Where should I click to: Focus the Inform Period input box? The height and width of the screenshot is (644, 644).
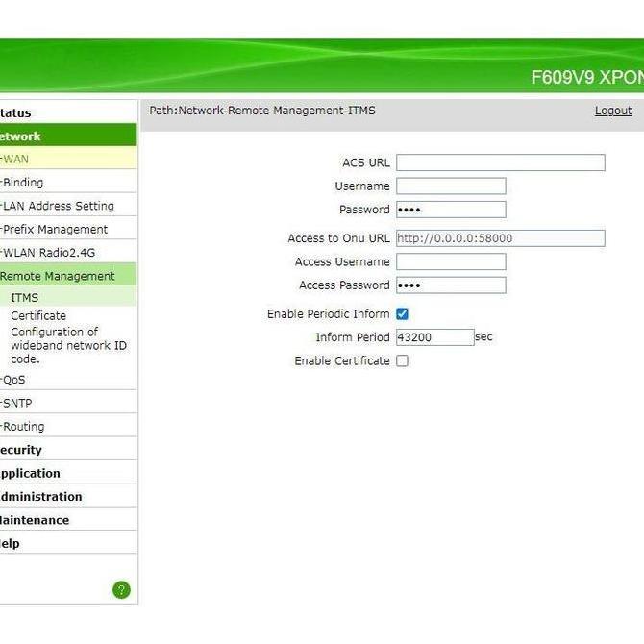click(x=434, y=337)
